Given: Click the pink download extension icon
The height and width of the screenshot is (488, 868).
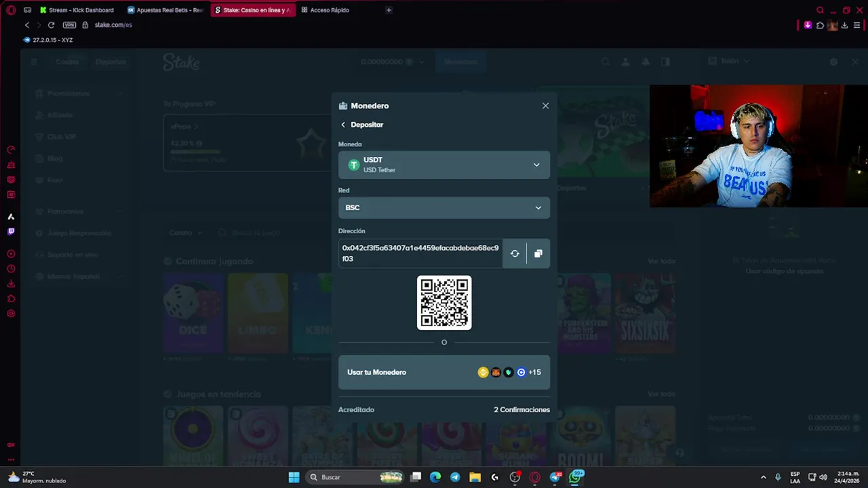Looking at the screenshot, I should click(808, 25).
